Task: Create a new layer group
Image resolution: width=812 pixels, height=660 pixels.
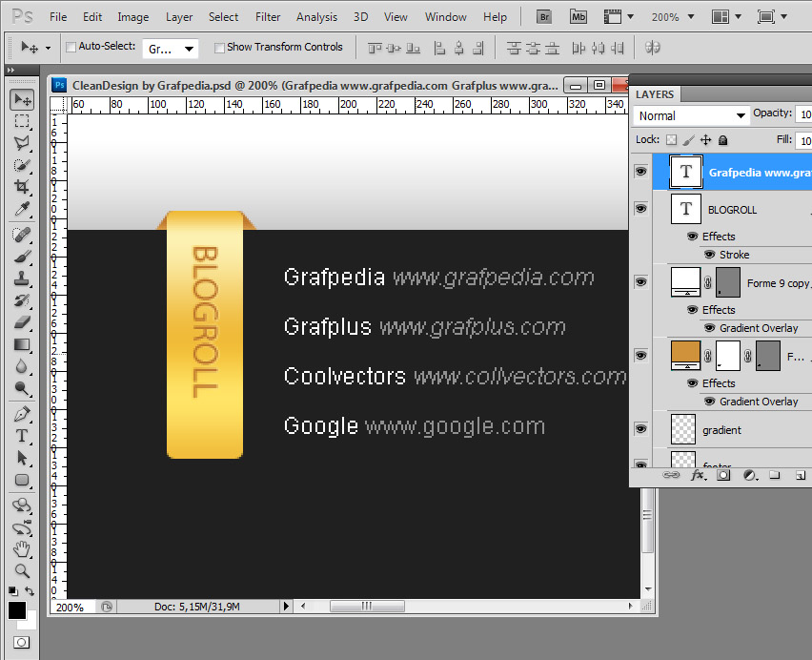Action: 775,475
